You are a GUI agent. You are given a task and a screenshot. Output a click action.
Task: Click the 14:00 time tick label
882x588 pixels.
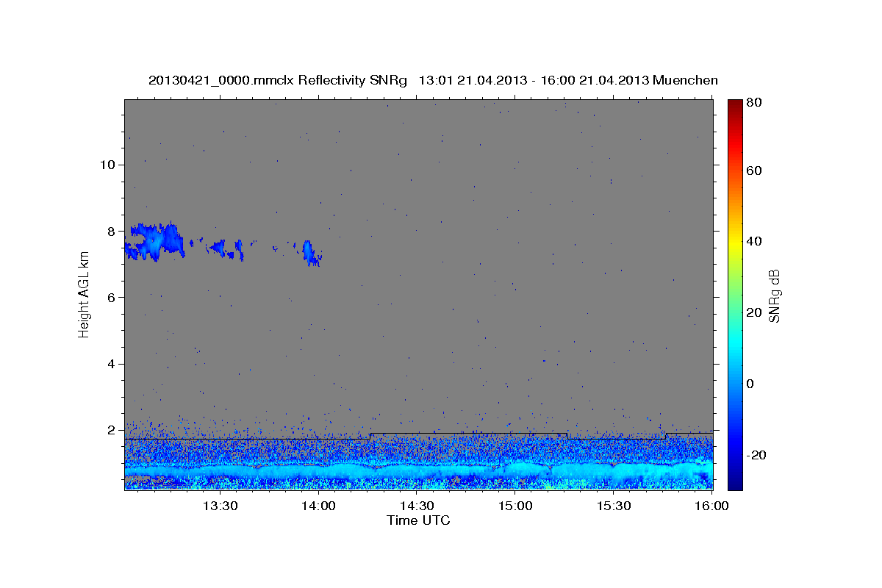[x=318, y=506]
